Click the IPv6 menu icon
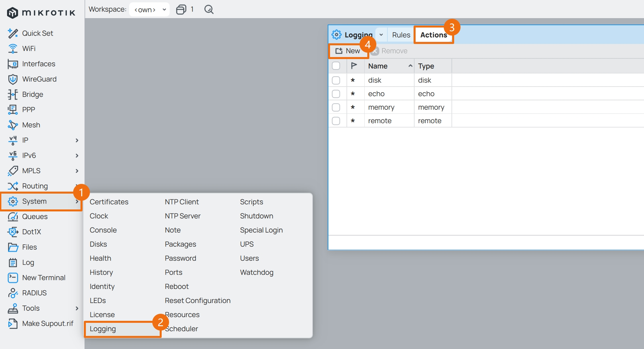 click(x=13, y=155)
